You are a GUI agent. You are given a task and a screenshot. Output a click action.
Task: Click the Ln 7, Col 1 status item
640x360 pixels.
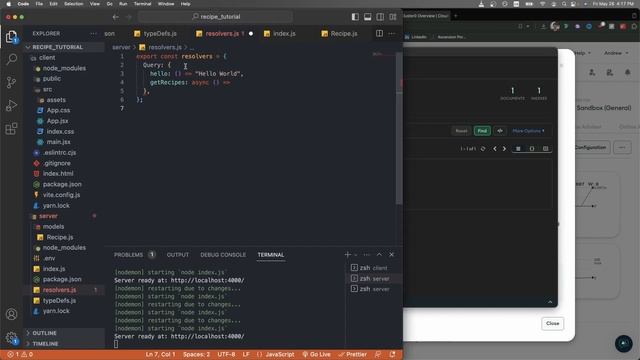tap(160, 354)
